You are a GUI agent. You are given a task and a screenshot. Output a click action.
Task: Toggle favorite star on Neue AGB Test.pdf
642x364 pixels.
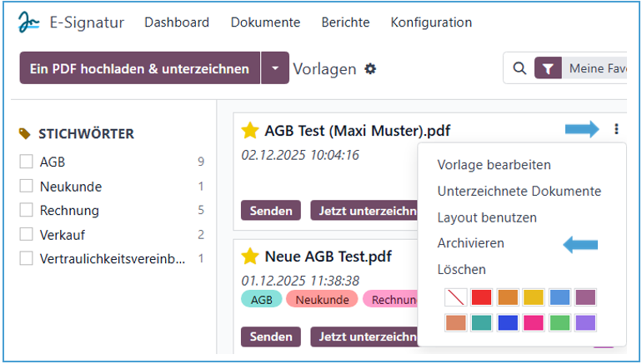coord(250,256)
